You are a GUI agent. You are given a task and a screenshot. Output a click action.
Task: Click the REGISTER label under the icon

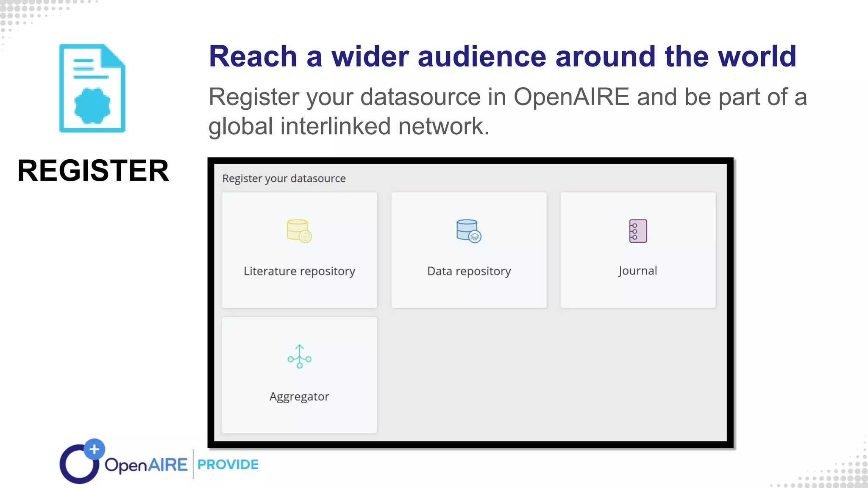pyautogui.click(x=93, y=171)
